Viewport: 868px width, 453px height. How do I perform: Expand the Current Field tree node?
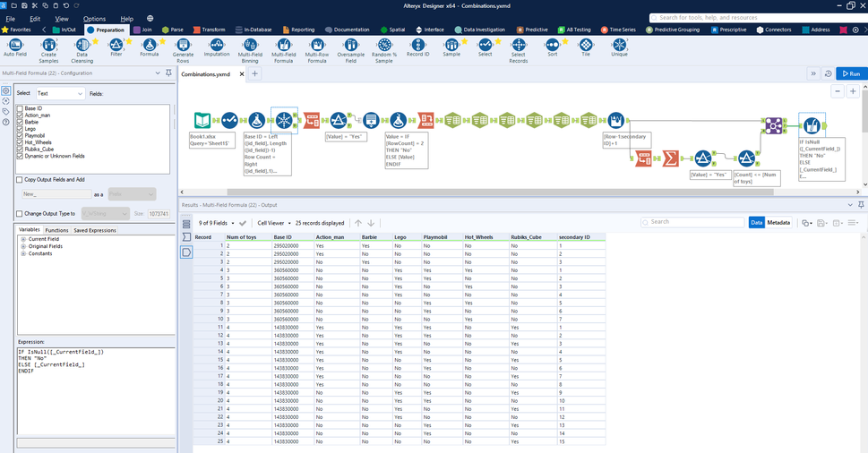[x=24, y=239]
